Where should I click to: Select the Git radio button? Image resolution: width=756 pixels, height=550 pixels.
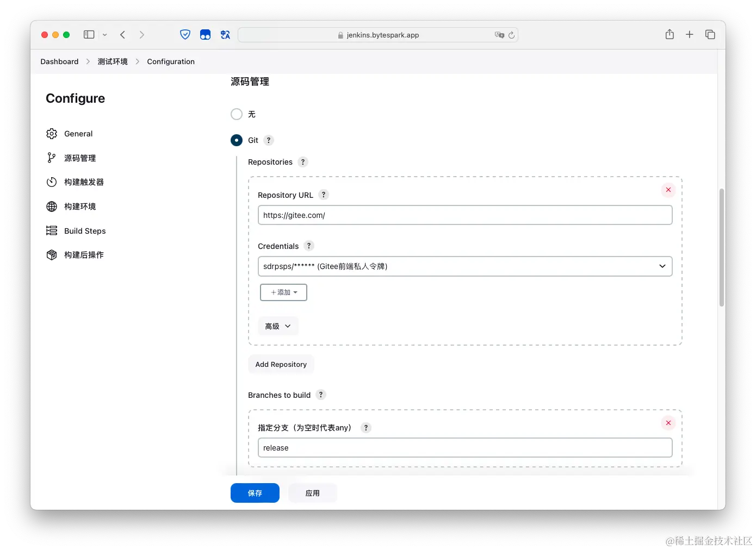coord(236,140)
